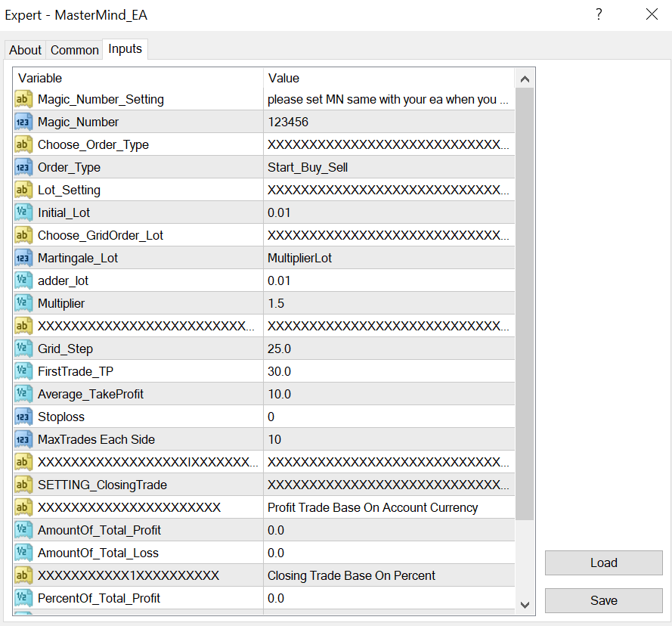
Task: Click the Magic_Number_Setting string type icon
Action: coord(23,99)
